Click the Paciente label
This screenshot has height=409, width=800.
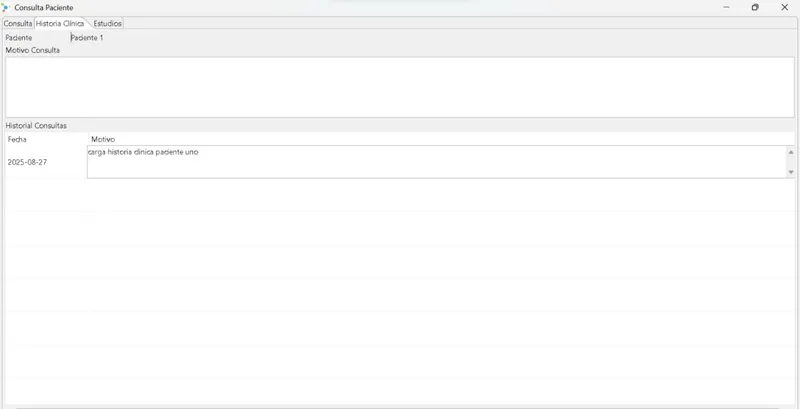click(x=19, y=38)
